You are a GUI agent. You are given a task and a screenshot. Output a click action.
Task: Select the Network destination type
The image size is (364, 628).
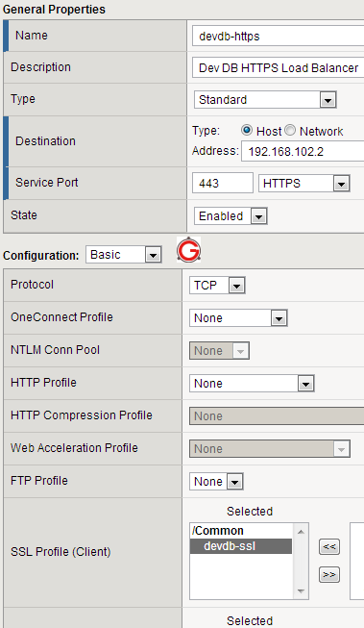(x=290, y=130)
